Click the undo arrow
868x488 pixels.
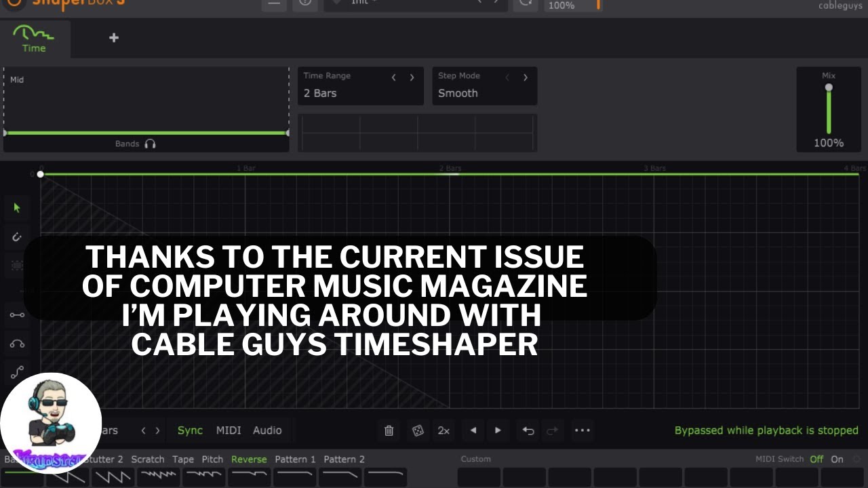click(528, 430)
